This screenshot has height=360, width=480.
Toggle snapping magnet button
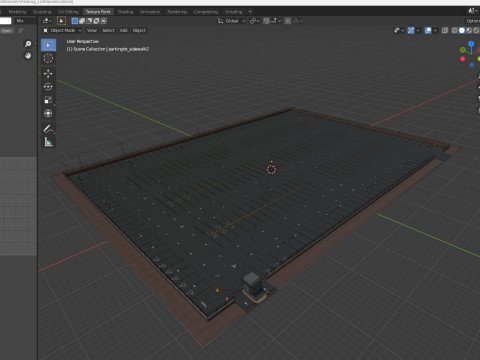266,21
